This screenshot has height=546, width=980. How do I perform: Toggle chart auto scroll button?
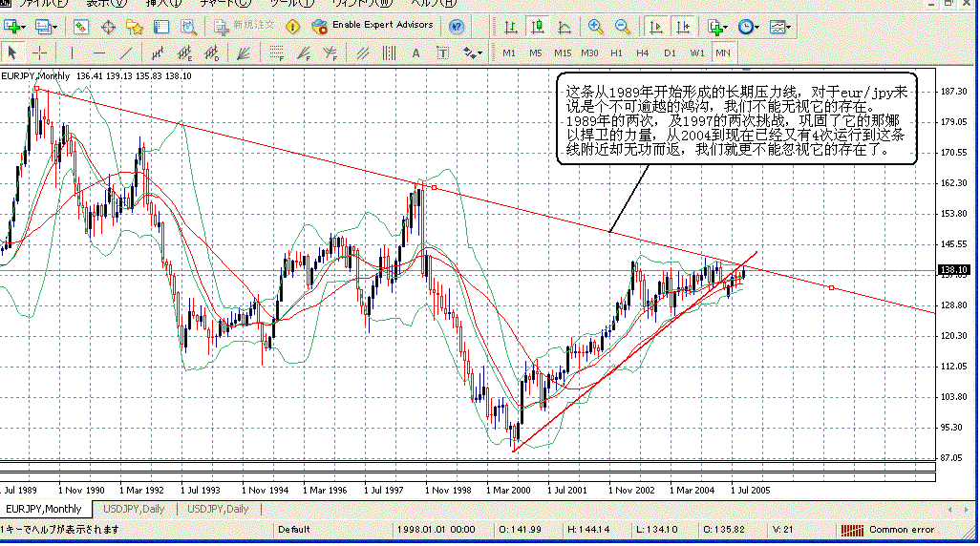pos(658,26)
